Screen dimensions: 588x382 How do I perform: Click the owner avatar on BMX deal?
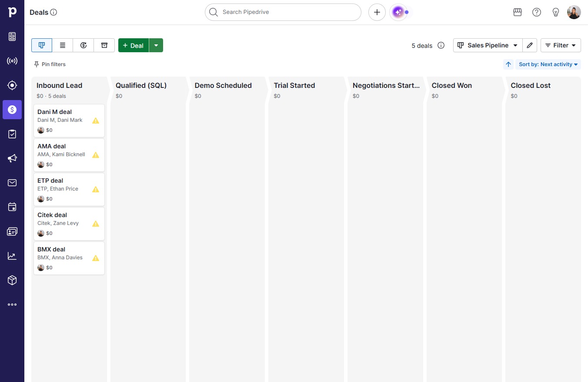41,268
